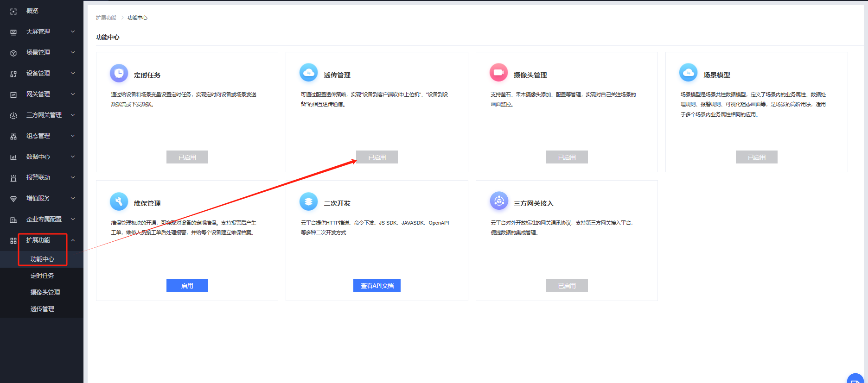Click the 概览 sidebar icon
Viewport: 868px width, 383px height.
pos(13,11)
